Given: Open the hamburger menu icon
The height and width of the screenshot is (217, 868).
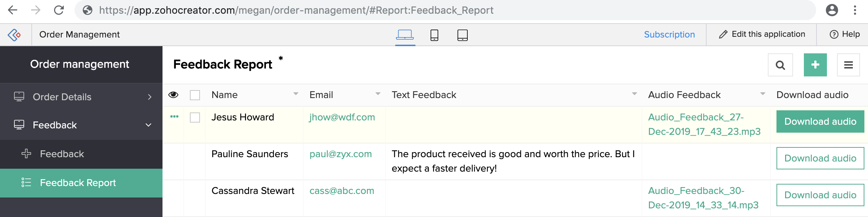Looking at the screenshot, I should 848,65.
